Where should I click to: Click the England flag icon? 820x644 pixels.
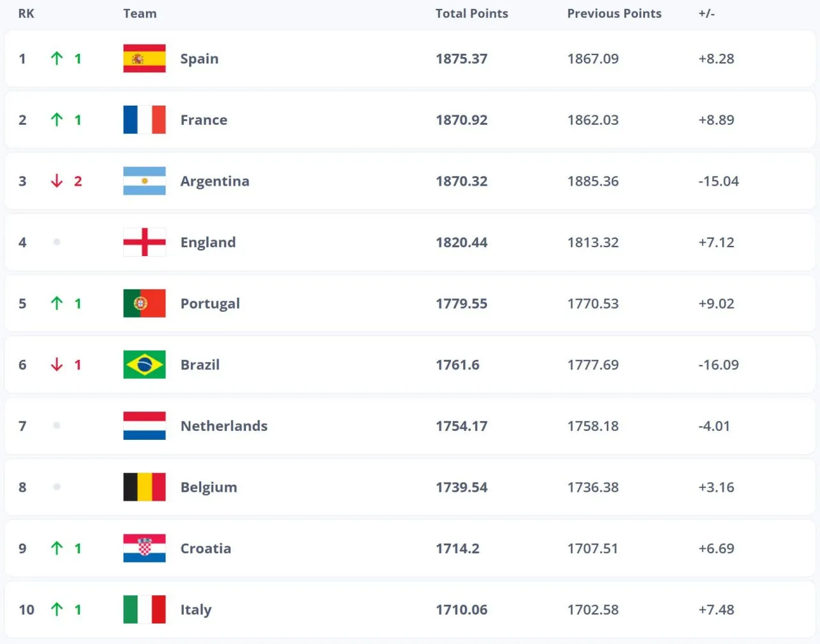pos(144,242)
